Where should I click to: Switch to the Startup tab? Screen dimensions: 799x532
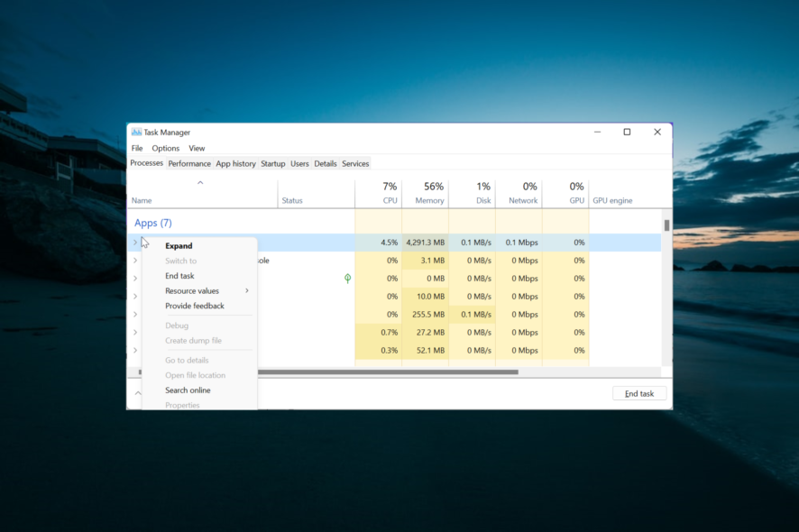[272, 164]
